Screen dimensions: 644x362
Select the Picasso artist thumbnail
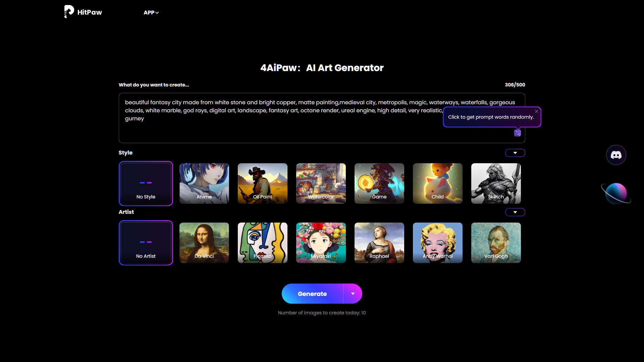[x=263, y=243]
